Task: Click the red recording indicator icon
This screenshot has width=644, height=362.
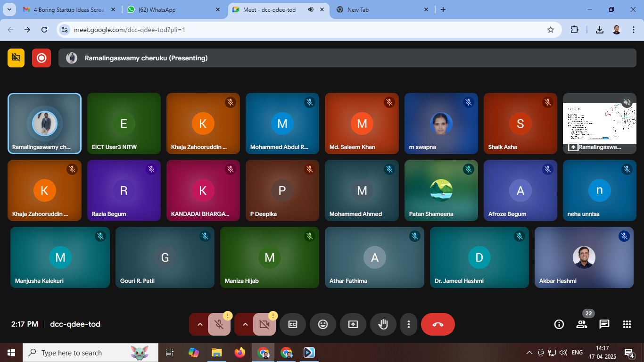Action: pos(41,58)
